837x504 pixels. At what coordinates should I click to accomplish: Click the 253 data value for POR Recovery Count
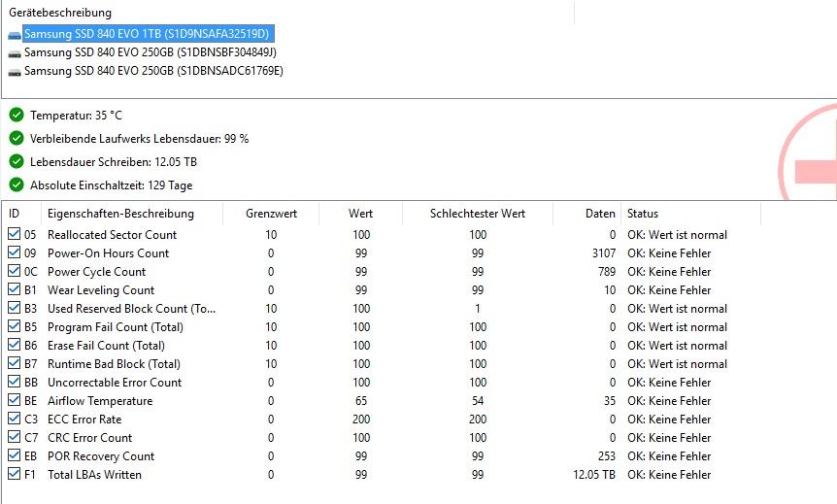click(607, 456)
